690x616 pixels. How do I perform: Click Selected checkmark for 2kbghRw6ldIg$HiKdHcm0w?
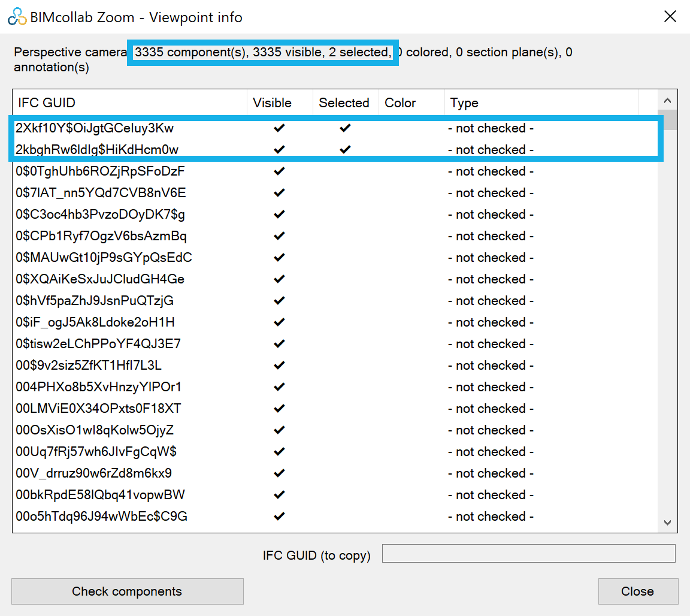click(345, 150)
